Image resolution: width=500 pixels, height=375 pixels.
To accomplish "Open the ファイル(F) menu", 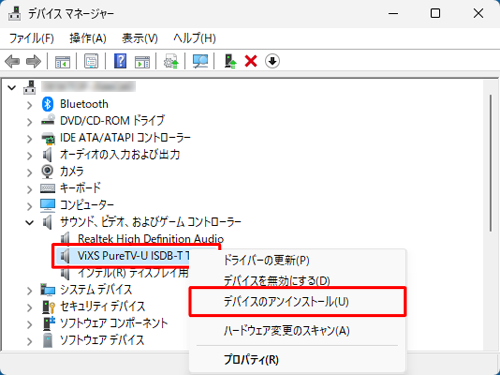I will [x=31, y=38].
